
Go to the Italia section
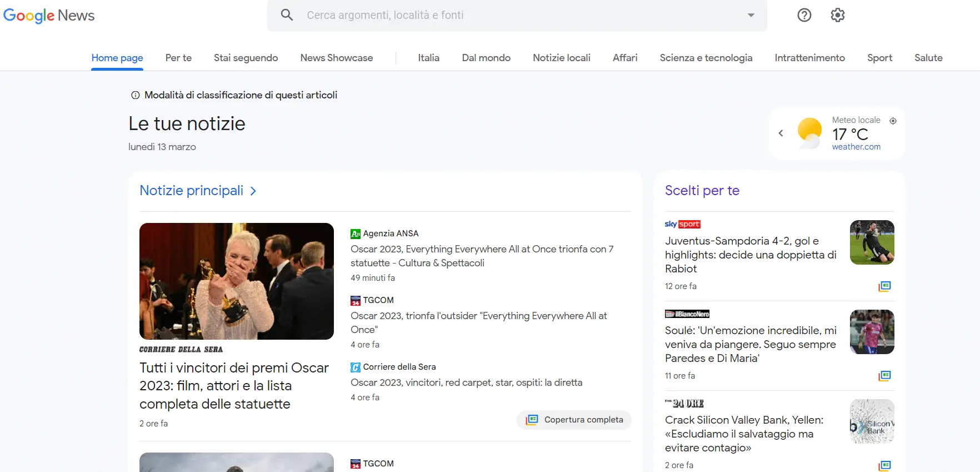coord(429,58)
